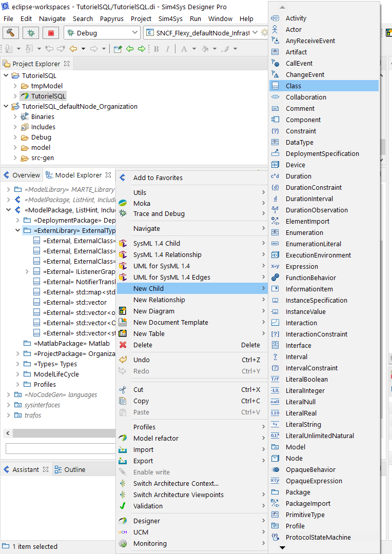The height and width of the screenshot is (554, 392).
Task: Click the Copy icon in context menu
Action: click(123, 401)
